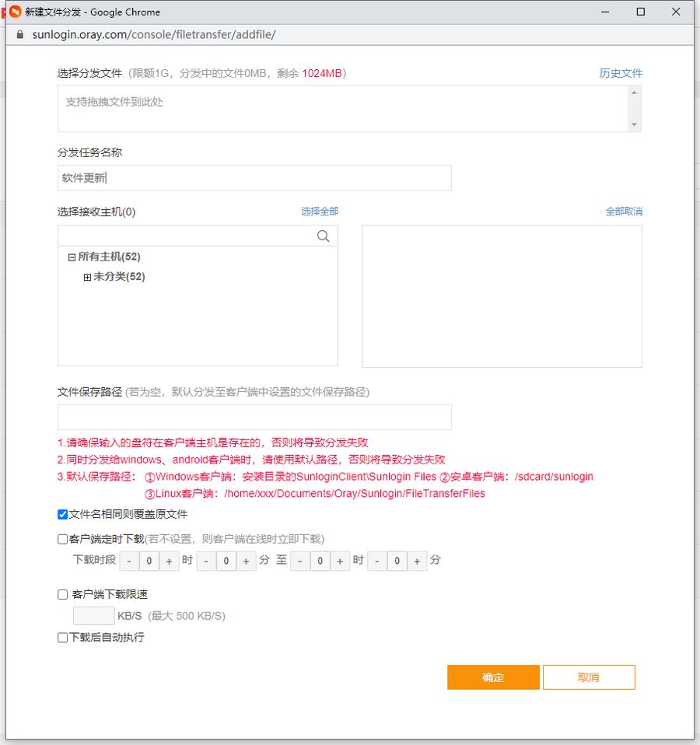Viewport: 700px width, 745px height.
Task: Increase the start minute with plus button
Action: 246,561
